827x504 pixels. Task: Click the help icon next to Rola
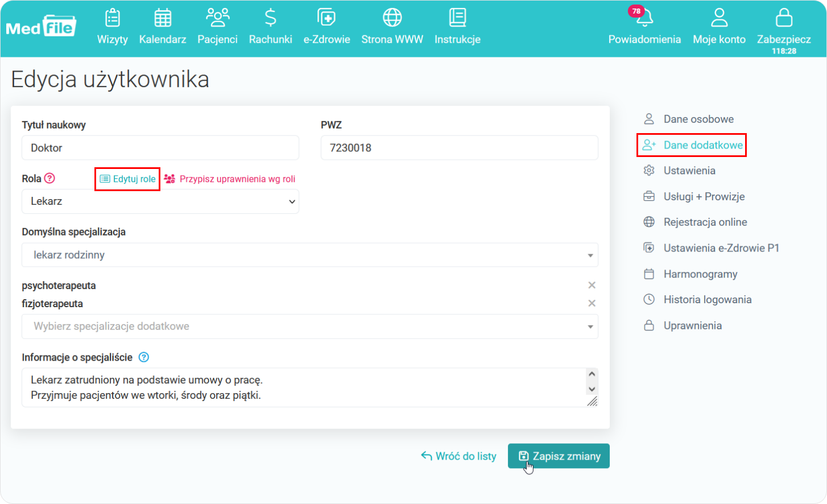(x=50, y=179)
